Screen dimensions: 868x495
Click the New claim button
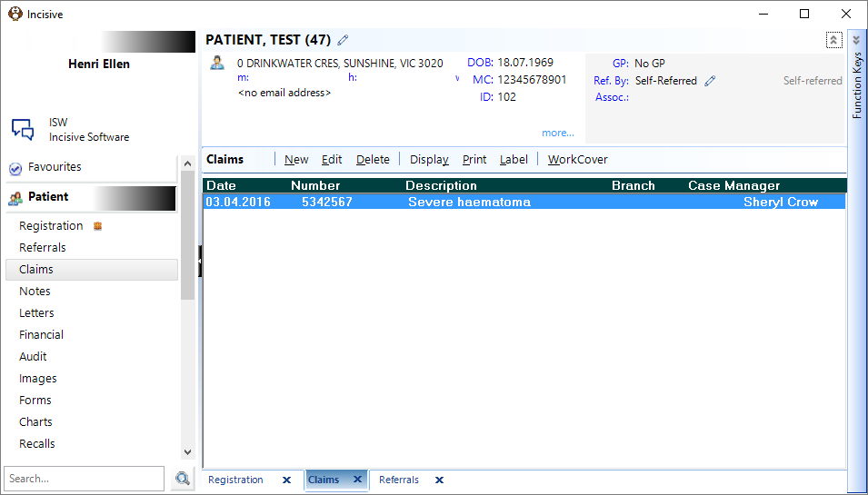pos(296,159)
